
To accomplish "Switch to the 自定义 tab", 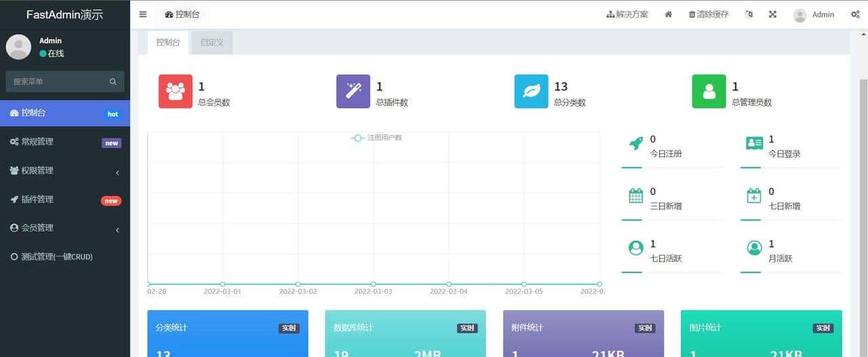I will point(212,42).
